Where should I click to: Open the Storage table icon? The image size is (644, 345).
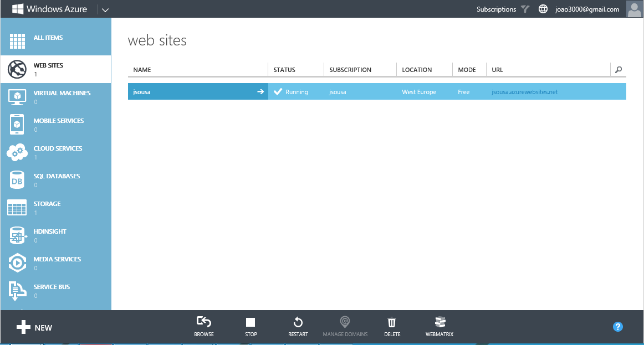pyautogui.click(x=17, y=208)
